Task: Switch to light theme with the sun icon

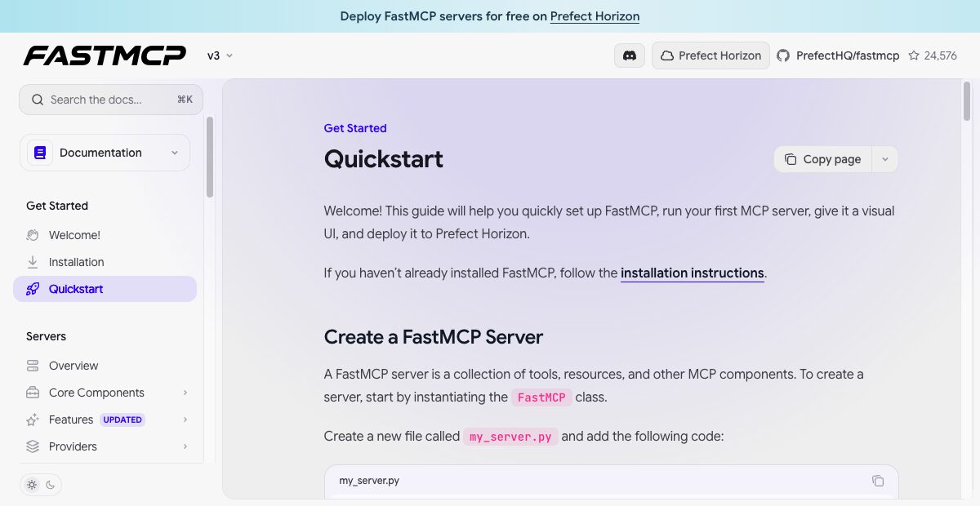Action: coord(32,485)
